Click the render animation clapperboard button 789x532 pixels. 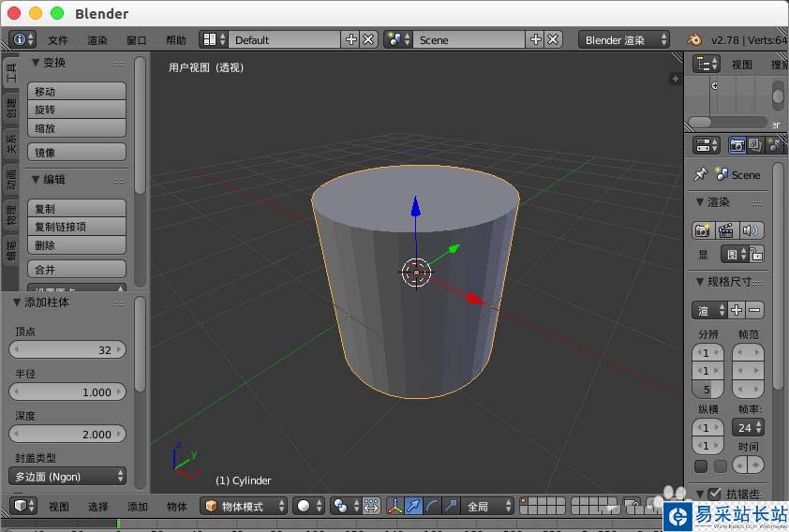click(725, 230)
